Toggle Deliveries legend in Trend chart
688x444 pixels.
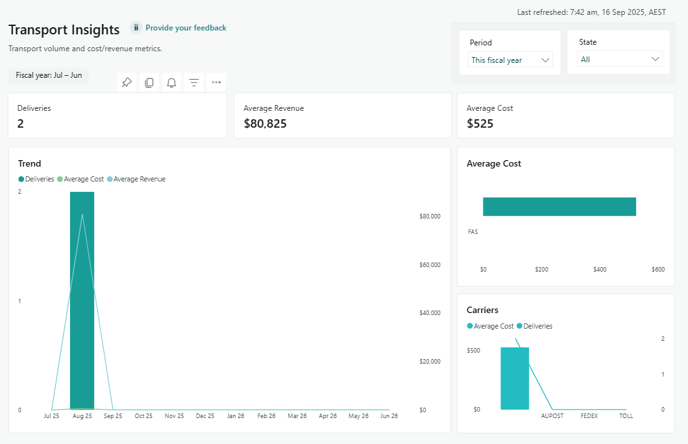point(37,179)
